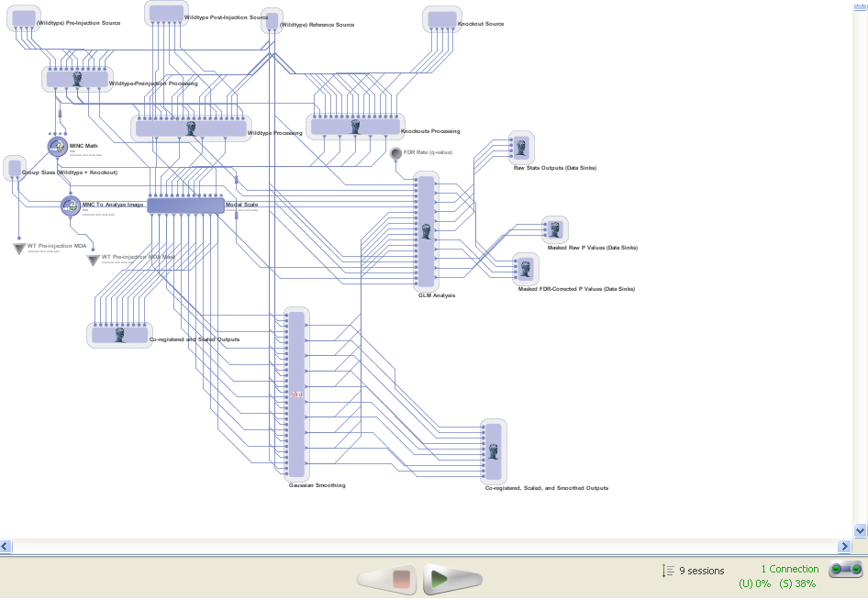Image resolution: width=868 pixels, height=600 pixels.
Task: Select the Gaussian Smoothing module group
Action: tap(296, 394)
